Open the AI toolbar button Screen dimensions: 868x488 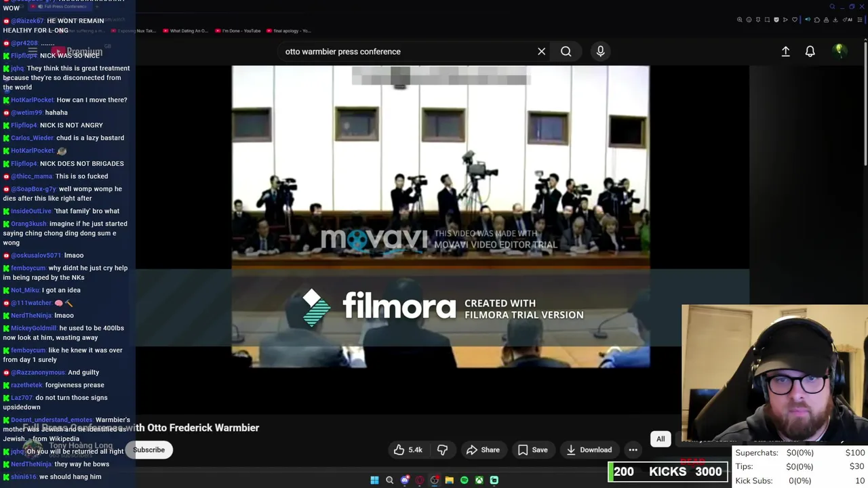(x=848, y=20)
